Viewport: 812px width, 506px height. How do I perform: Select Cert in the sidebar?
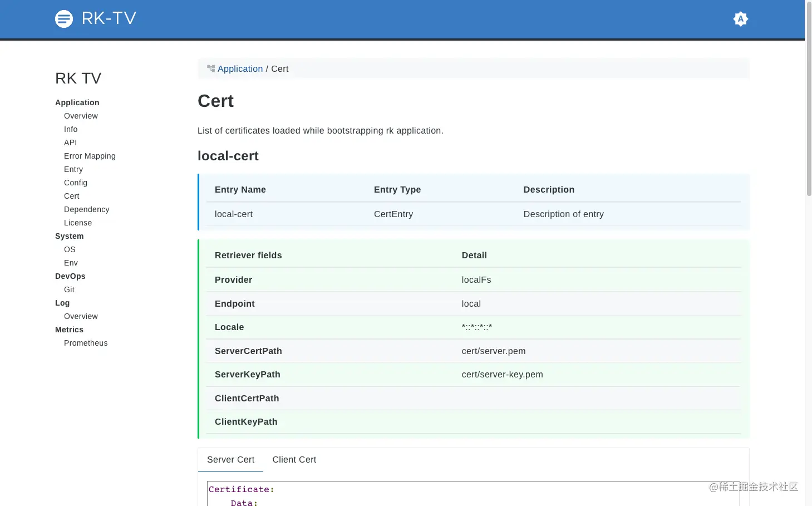click(x=72, y=196)
